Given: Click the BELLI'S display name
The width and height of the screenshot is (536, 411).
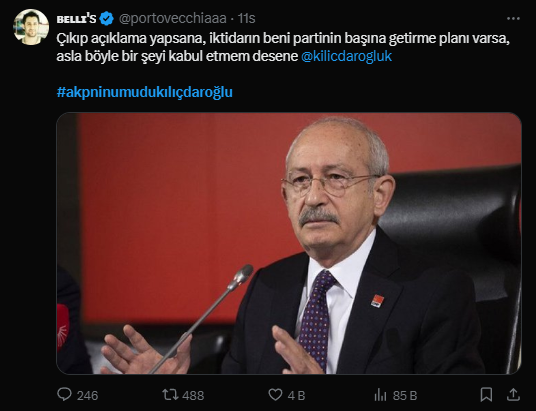Looking at the screenshot, I should [x=77, y=19].
